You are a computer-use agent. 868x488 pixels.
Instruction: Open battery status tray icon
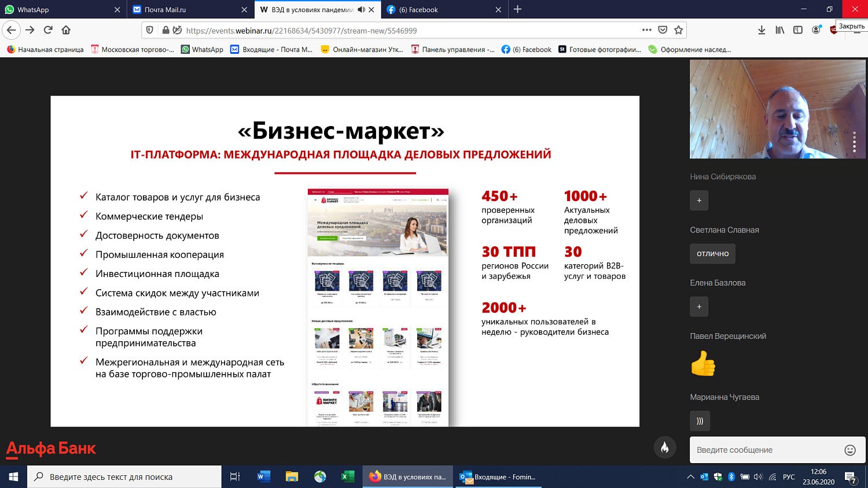tap(745, 477)
